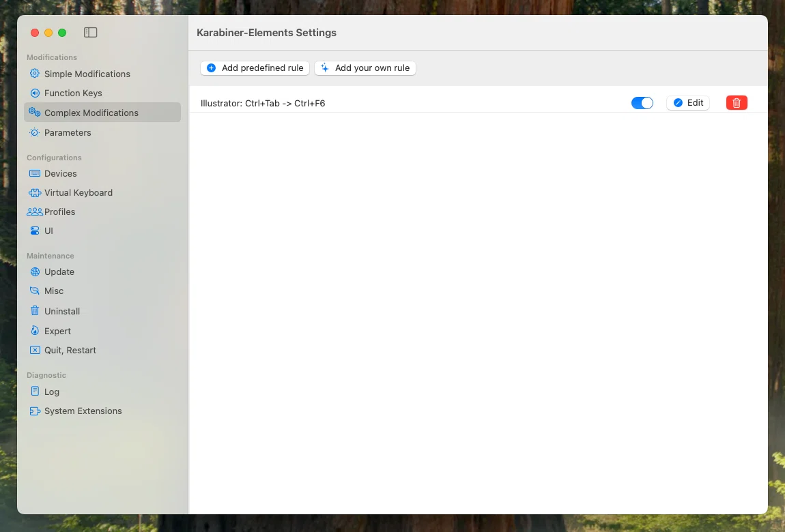Disable the Illustrator Ctrl+Tab rule switch

pyautogui.click(x=642, y=103)
